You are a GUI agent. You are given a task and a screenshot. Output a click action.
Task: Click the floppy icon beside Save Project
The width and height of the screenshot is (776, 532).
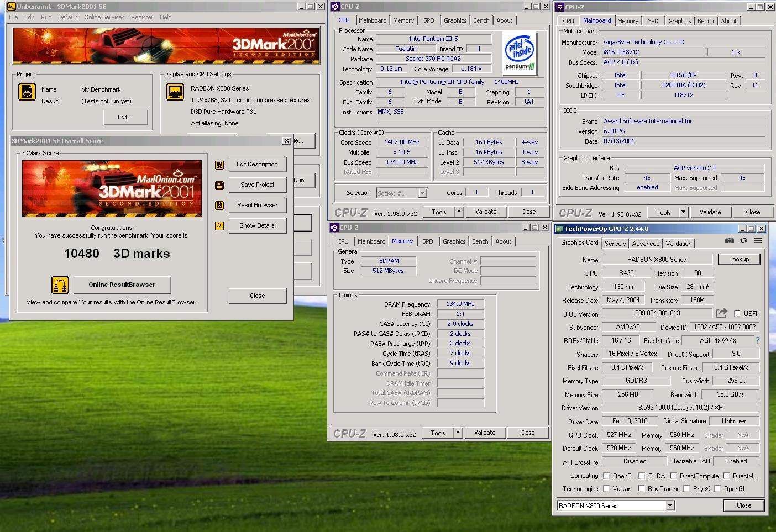click(x=219, y=185)
